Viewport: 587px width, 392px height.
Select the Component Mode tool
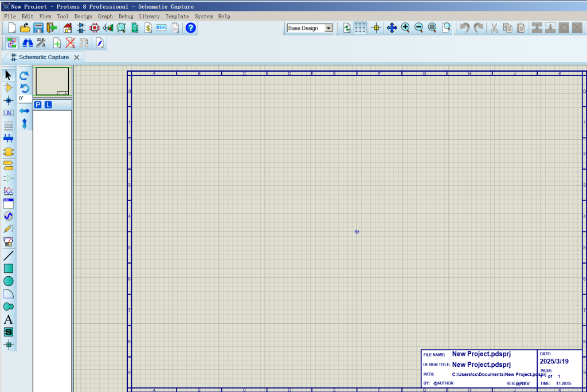8,88
